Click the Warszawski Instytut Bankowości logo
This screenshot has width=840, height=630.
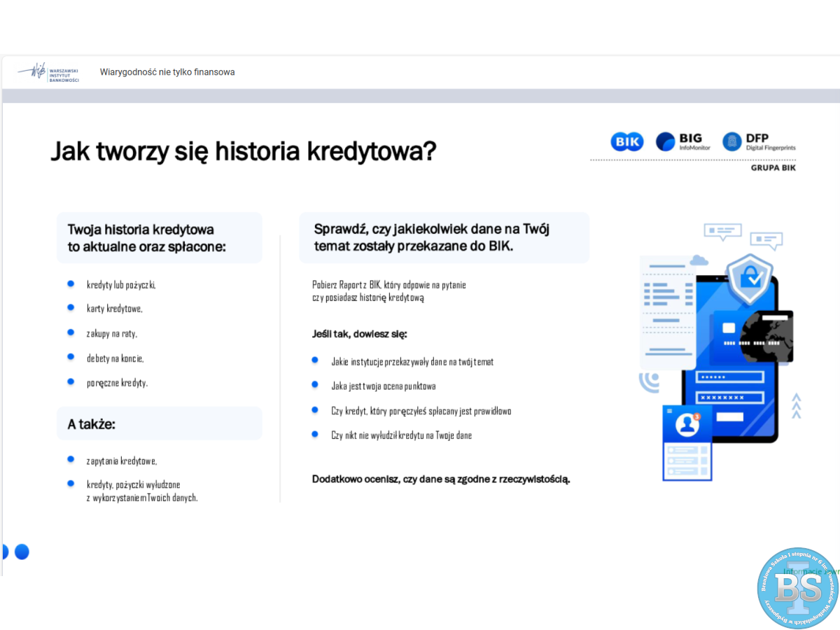coord(49,72)
